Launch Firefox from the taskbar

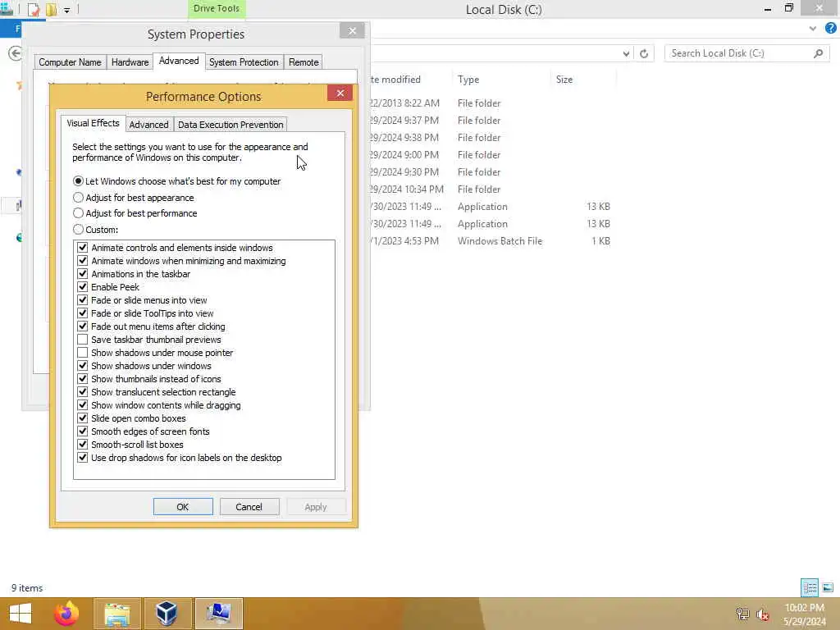point(67,614)
